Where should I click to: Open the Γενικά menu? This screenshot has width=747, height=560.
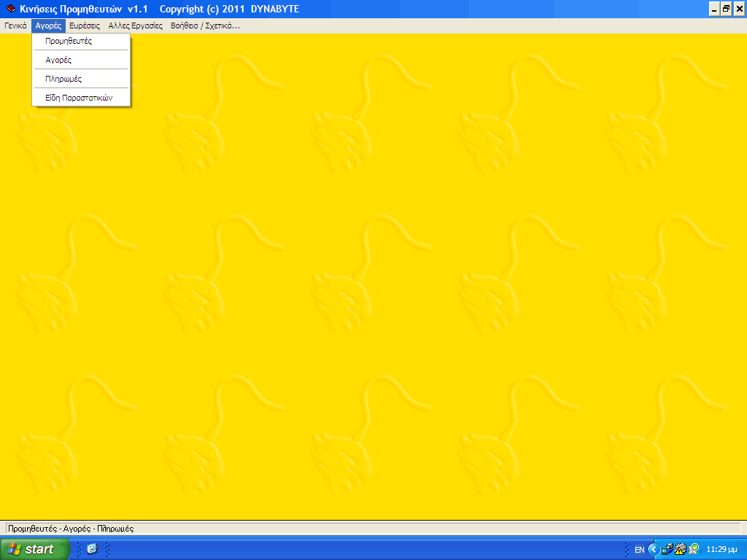[15, 26]
